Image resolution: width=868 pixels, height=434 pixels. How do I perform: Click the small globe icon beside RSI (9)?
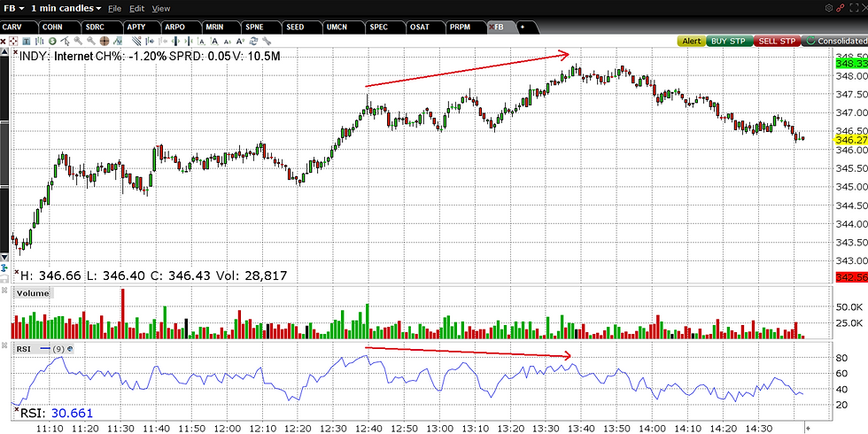[x=69, y=349]
